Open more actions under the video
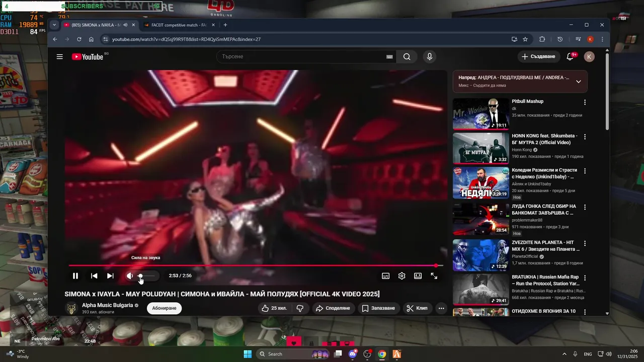The width and height of the screenshot is (644, 362). coord(441,308)
